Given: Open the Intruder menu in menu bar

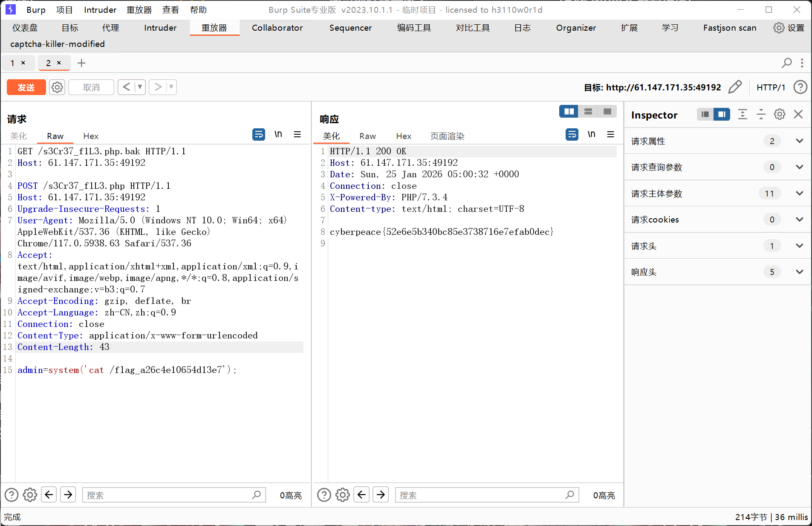Looking at the screenshot, I should [100, 10].
